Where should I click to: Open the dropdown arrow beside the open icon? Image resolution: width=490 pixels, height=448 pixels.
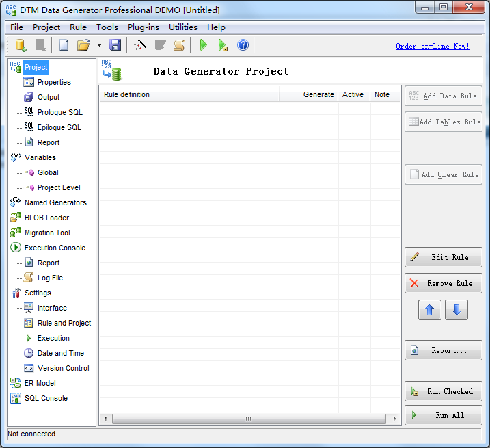(x=99, y=45)
